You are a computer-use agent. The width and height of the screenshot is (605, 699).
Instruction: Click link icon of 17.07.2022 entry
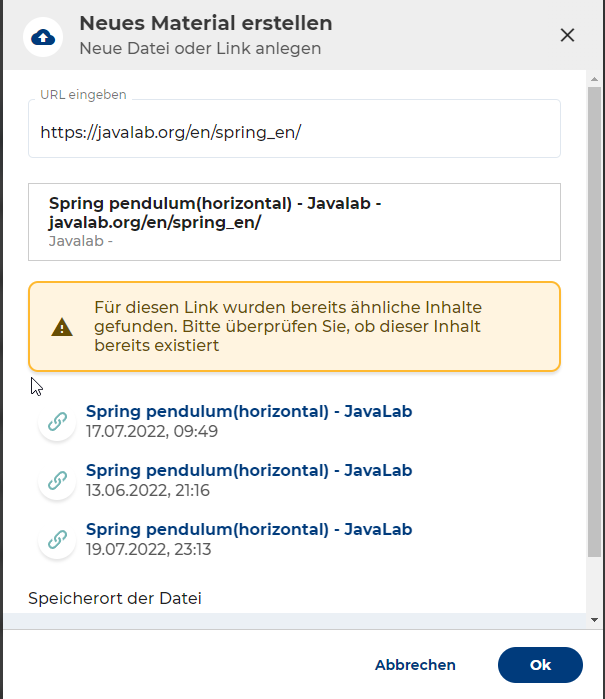tap(57, 422)
